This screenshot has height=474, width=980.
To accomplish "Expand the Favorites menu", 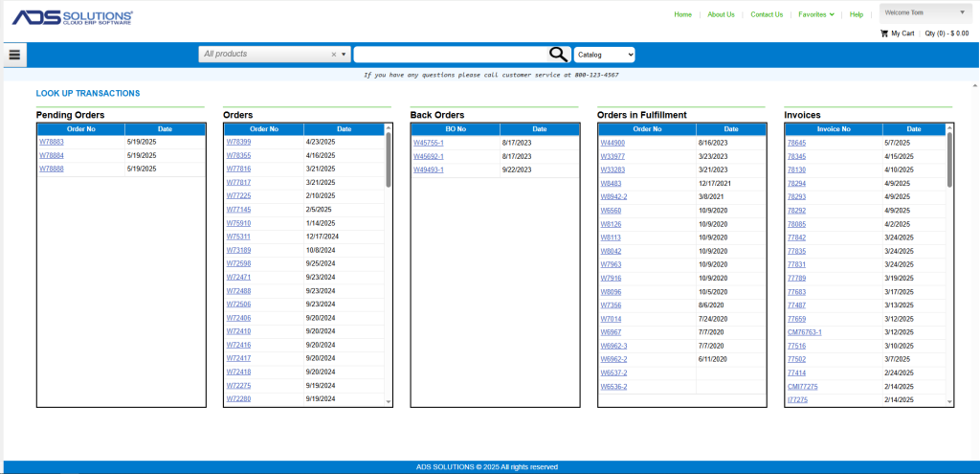I will tap(816, 14).
